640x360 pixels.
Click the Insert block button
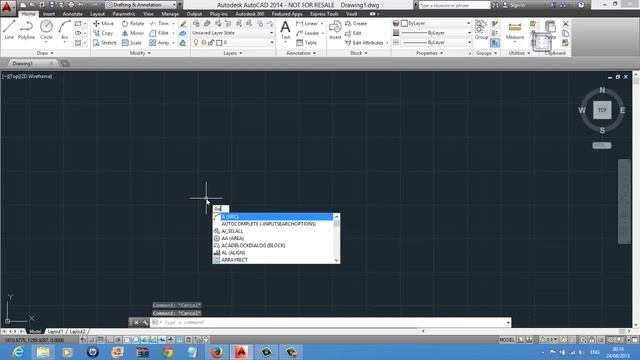pos(335,30)
